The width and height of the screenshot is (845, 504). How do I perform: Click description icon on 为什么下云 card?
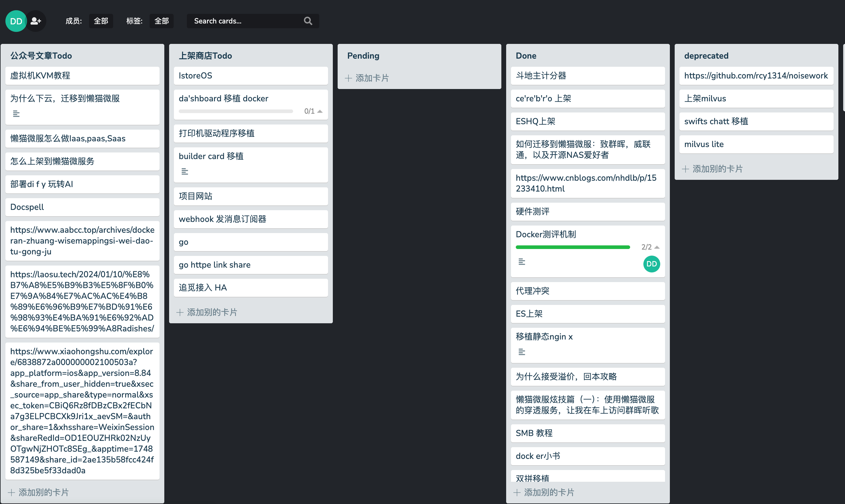coord(16,114)
